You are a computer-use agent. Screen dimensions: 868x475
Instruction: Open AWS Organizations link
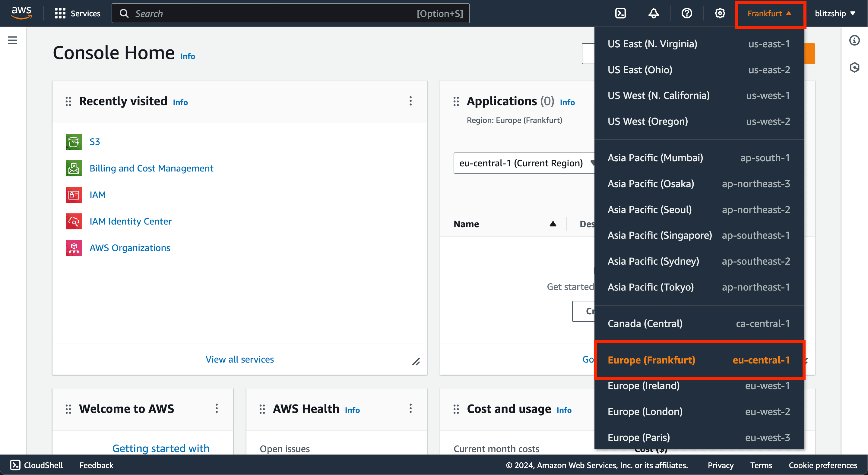tap(130, 248)
